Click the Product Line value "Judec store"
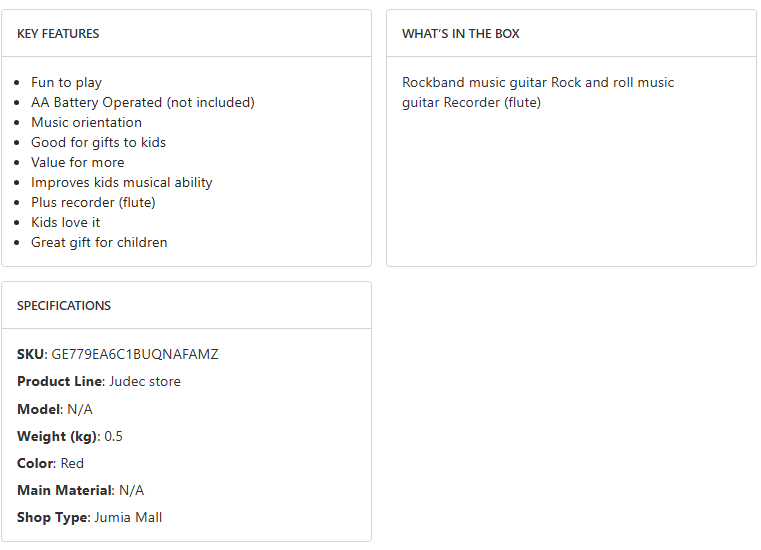This screenshot has height=550, width=761. click(145, 381)
